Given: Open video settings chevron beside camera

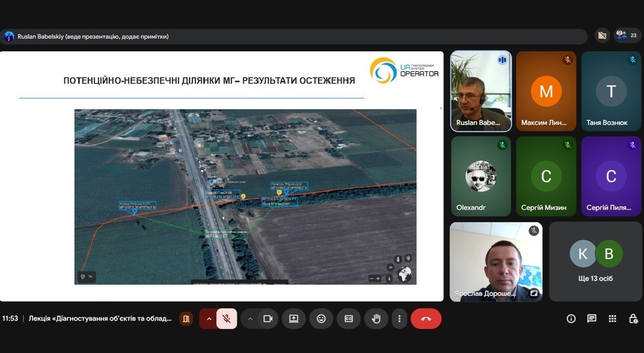Looking at the screenshot, I should 250,319.
